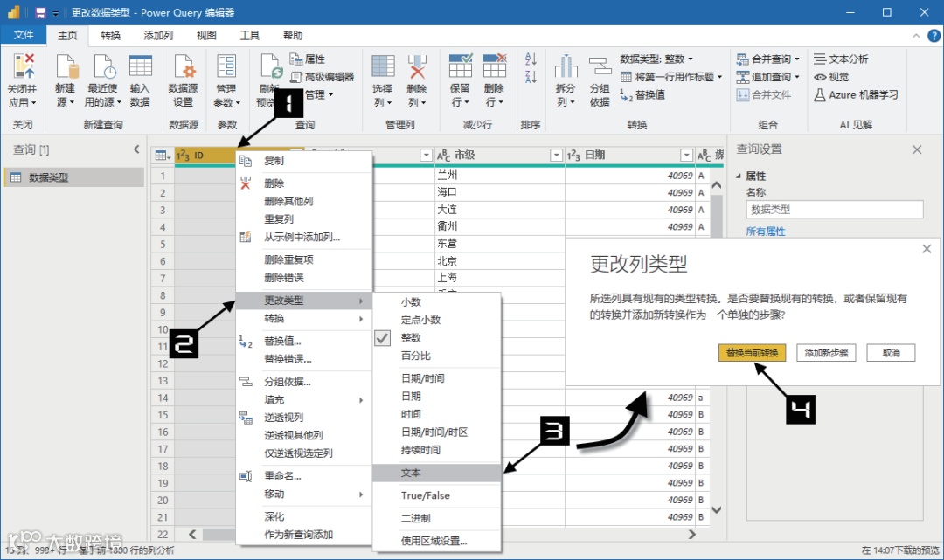
Task: Open Azure 机器学习
Action: [x=856, y=94]
